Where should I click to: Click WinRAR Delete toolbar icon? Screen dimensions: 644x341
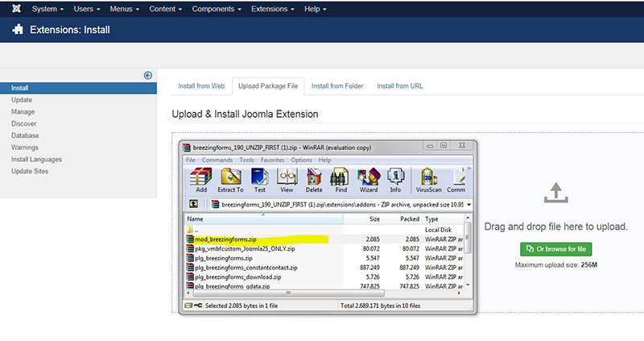click(314, 180)
